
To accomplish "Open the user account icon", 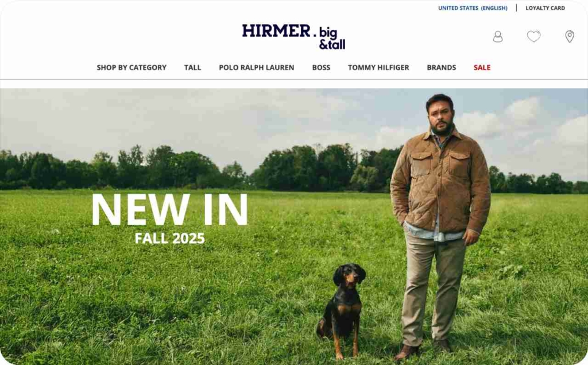I will pyautogui.click(x=498, y=37).
